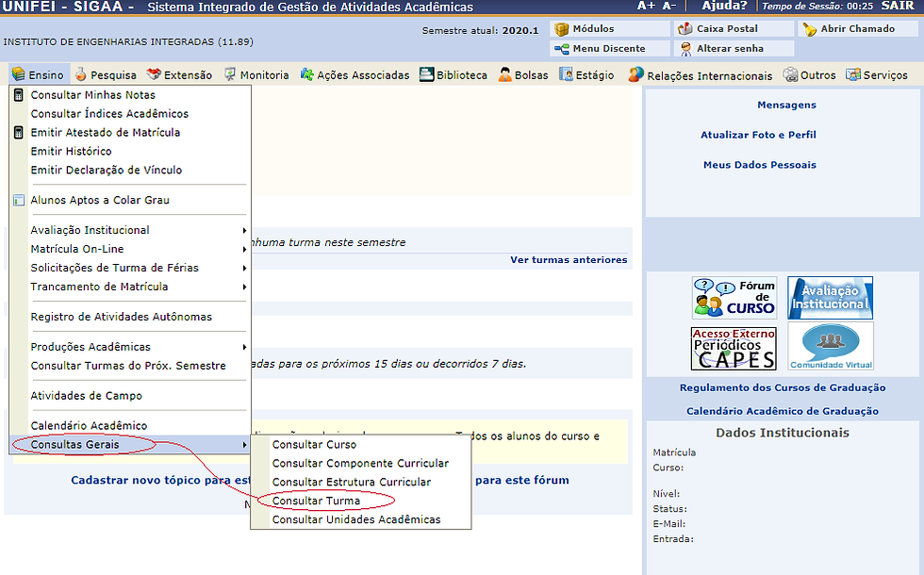Open Calendário Acadêmico de Graduação link

[783, 411]
